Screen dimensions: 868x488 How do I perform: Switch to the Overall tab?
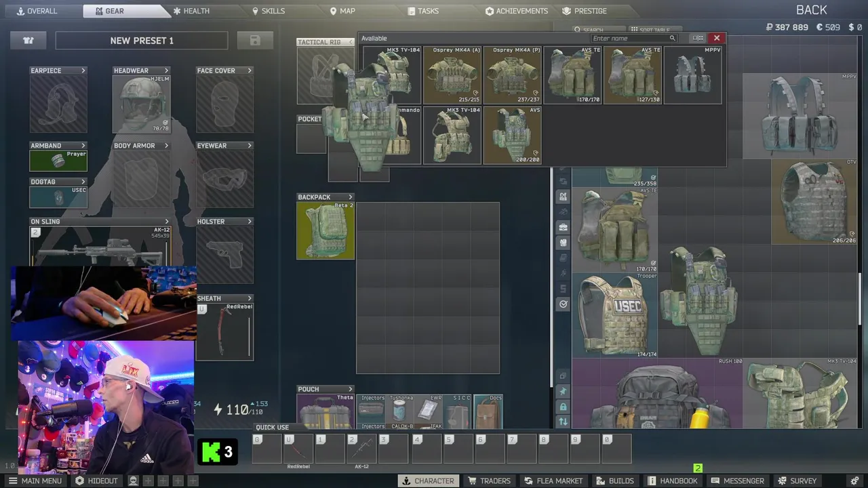point(37,11)
